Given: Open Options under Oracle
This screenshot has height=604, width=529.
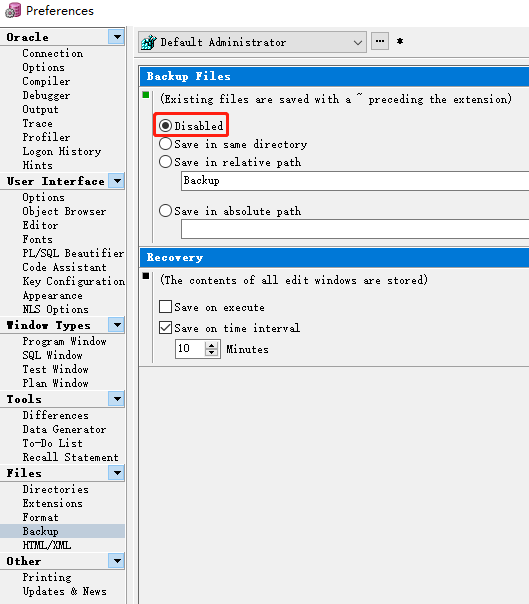Looking at the screenshot, I should [x=43, y=67].
